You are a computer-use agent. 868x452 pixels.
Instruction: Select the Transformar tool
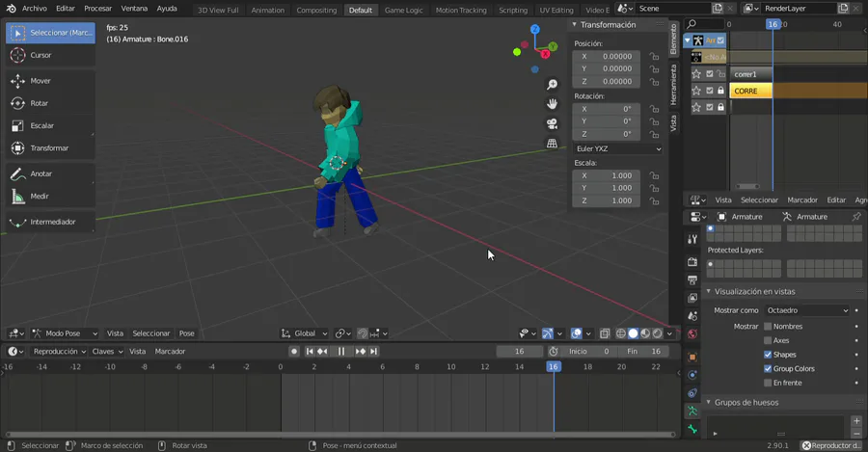(50, 148)
